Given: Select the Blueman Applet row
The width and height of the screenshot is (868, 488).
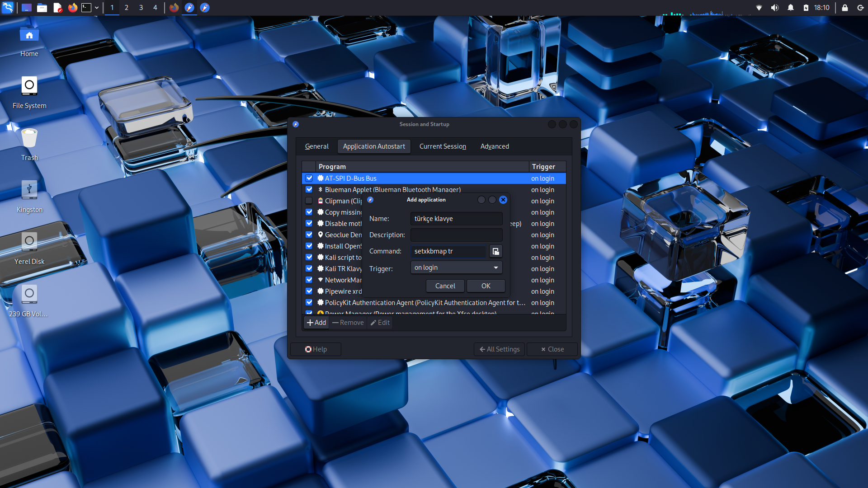Looking at the screenshot, I should [434, 190].
